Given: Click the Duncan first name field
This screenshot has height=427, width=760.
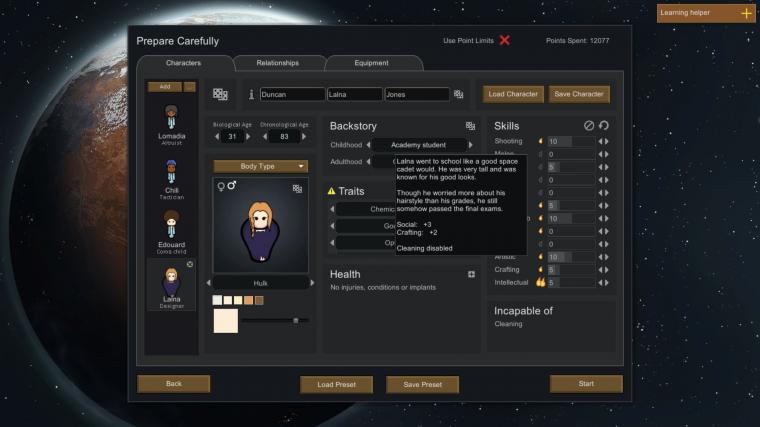Looking at the screenshot, I should [x=292, y=95].
